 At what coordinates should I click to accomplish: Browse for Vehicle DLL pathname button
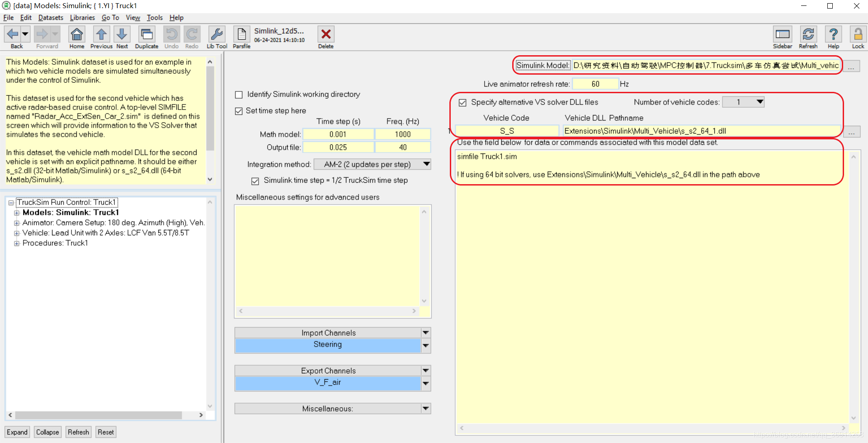851,132
